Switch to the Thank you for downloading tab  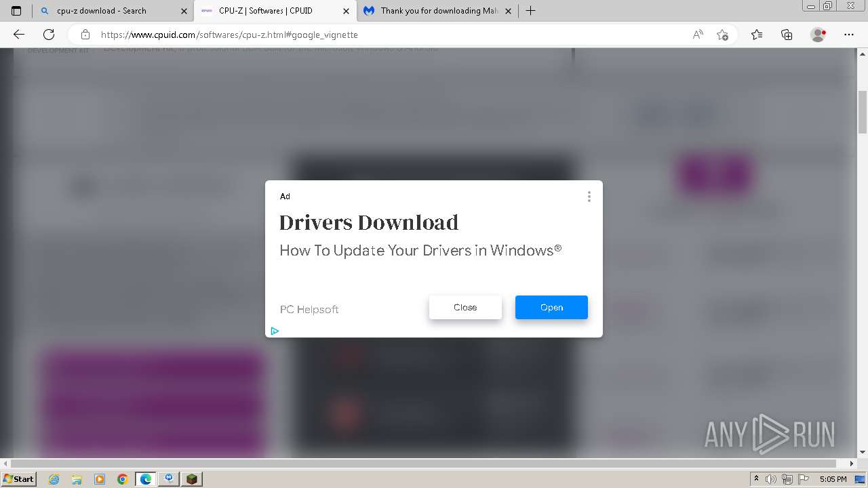[x=438, y=11]
